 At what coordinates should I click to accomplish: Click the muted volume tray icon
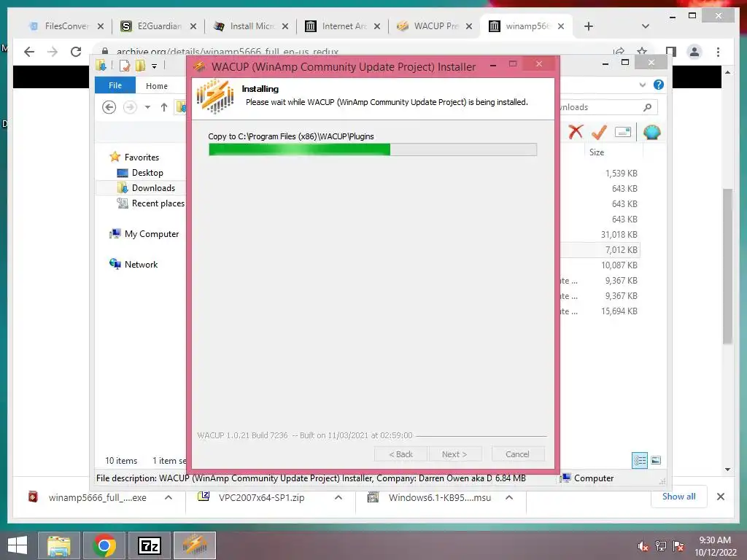(x=643, y=546)
